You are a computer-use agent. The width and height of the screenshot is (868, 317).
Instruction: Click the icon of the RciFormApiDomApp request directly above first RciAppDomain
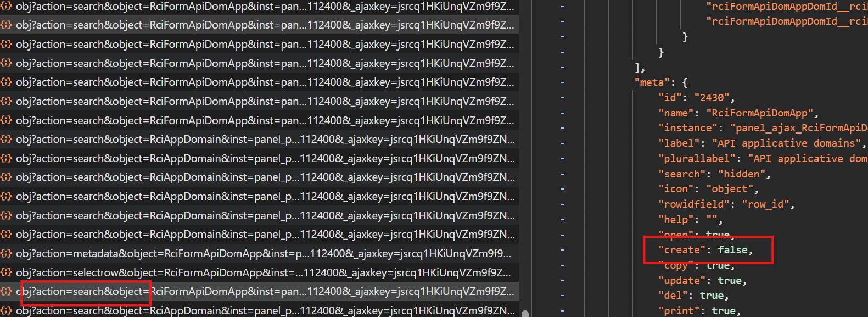tap(6, 120)
